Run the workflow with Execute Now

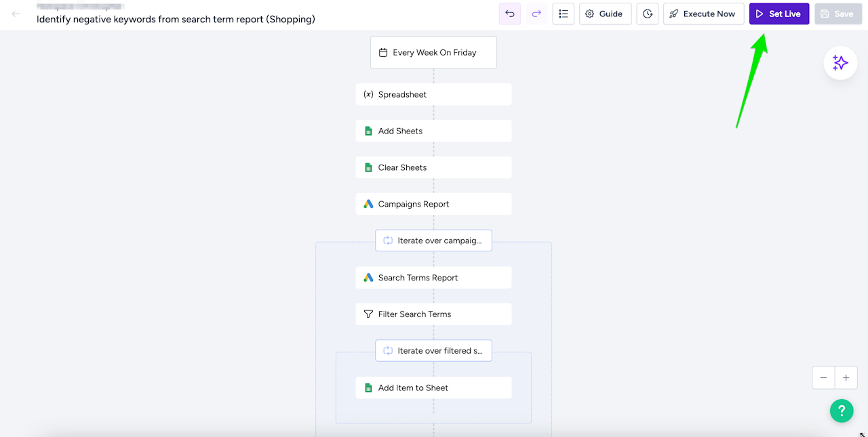(703, 14)
